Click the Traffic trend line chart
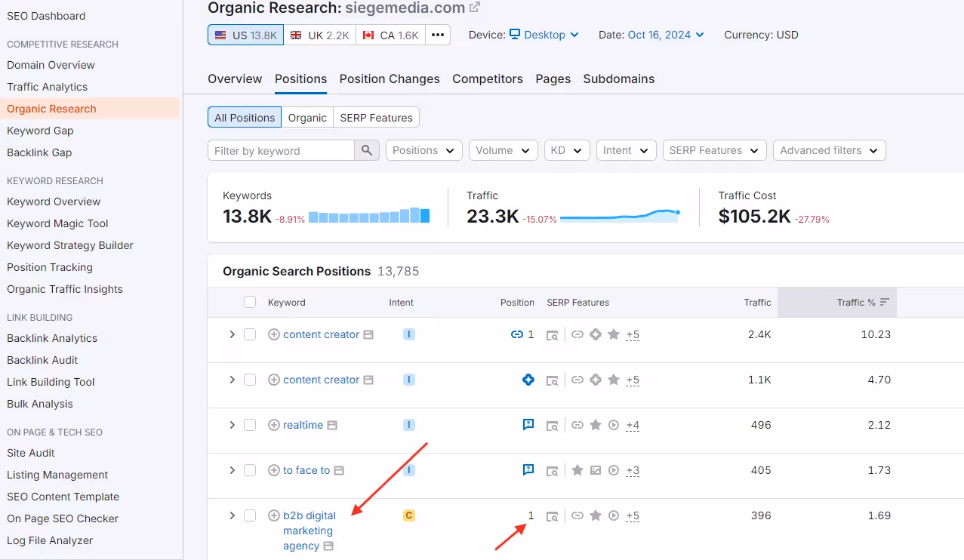The image size is (964, 560). [621, 216]
